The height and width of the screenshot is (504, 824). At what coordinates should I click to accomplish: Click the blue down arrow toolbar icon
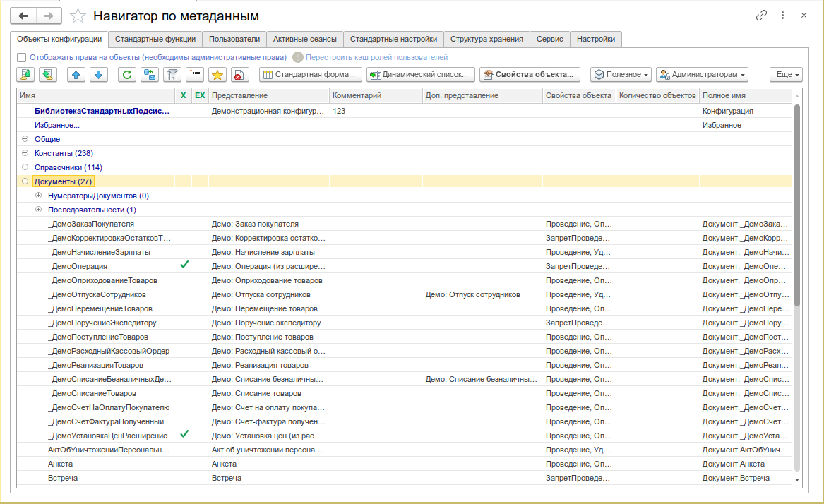(98, 75)
